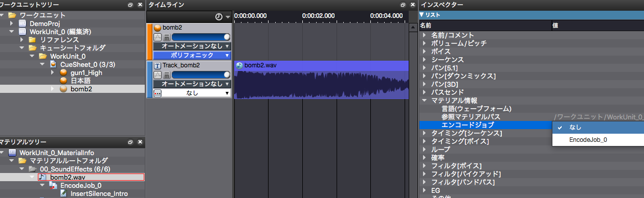Viewport: 644px width, 198px height.
Task: Collapse the EncodeJob_0 node under bomb2.wav
Action: pos(42,185)
